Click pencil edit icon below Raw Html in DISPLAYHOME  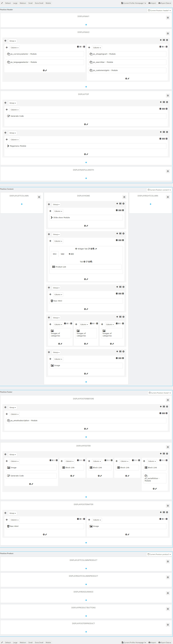point(87,309)
